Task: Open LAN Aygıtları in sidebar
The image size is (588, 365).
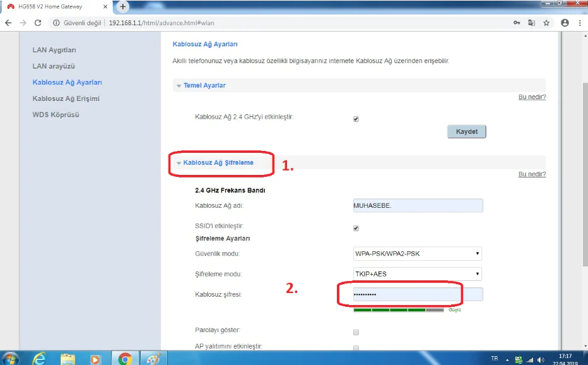Action: point(54,50)
